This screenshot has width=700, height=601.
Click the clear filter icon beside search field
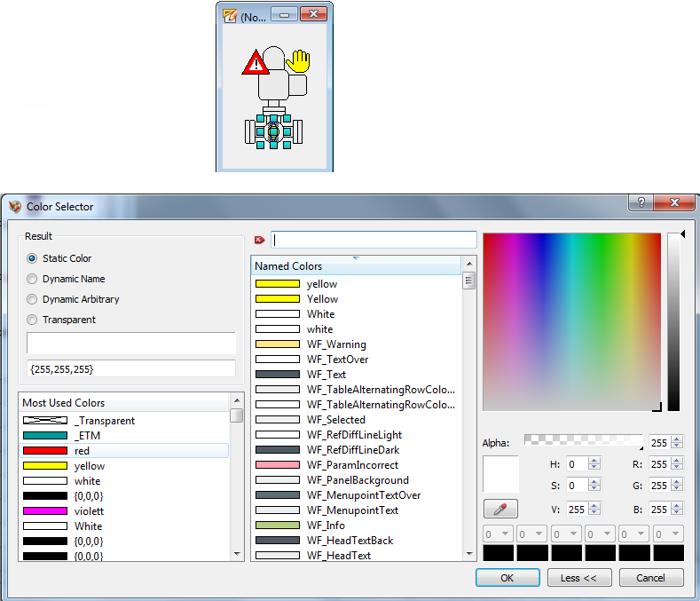click(x=260, y=240)
